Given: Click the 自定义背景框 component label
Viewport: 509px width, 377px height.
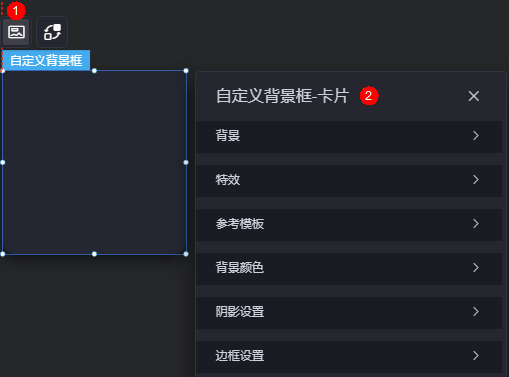Looking at the screenshot, I should [x=46, y=60].
